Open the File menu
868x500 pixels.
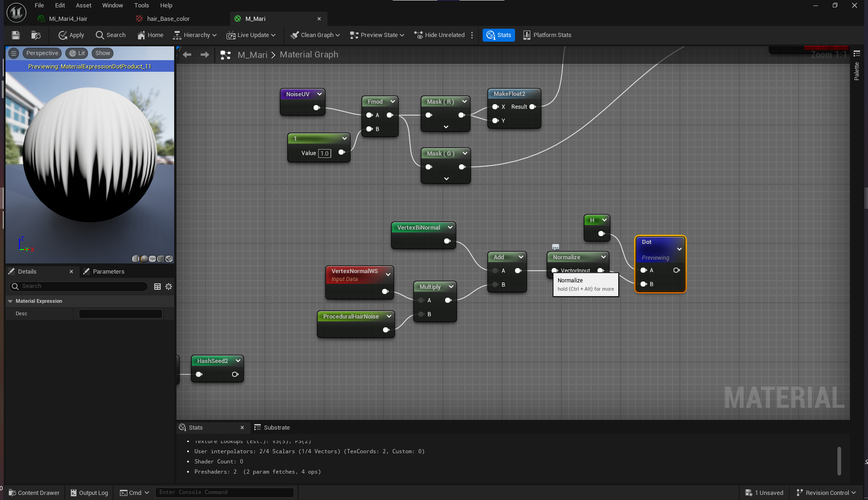(39, 6)
